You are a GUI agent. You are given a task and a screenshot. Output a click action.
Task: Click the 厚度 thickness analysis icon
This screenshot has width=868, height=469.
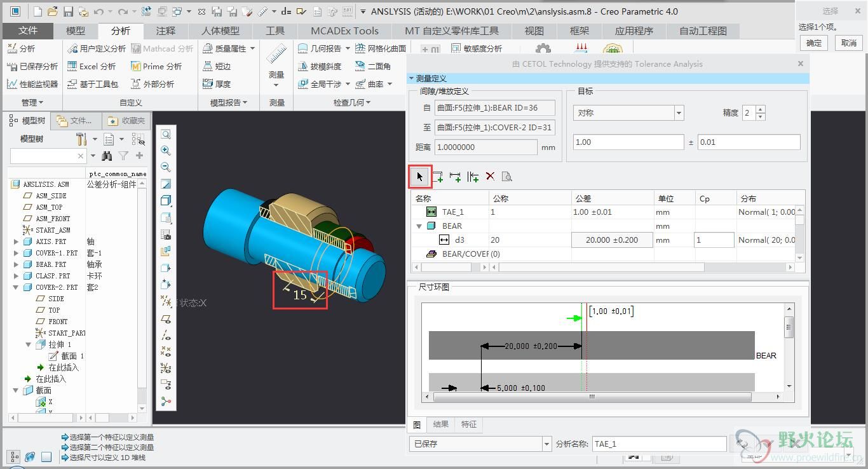point(207,84)
